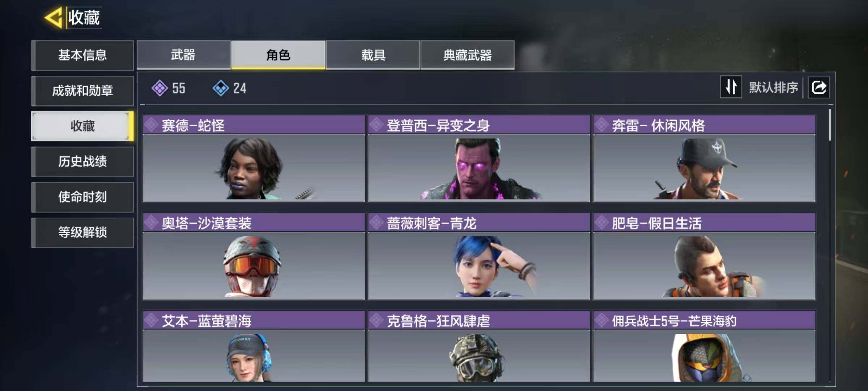The width and height of the screenshot is (868, 391).
Task: Click the sort order arrows icon
Action: click(731, 87)
